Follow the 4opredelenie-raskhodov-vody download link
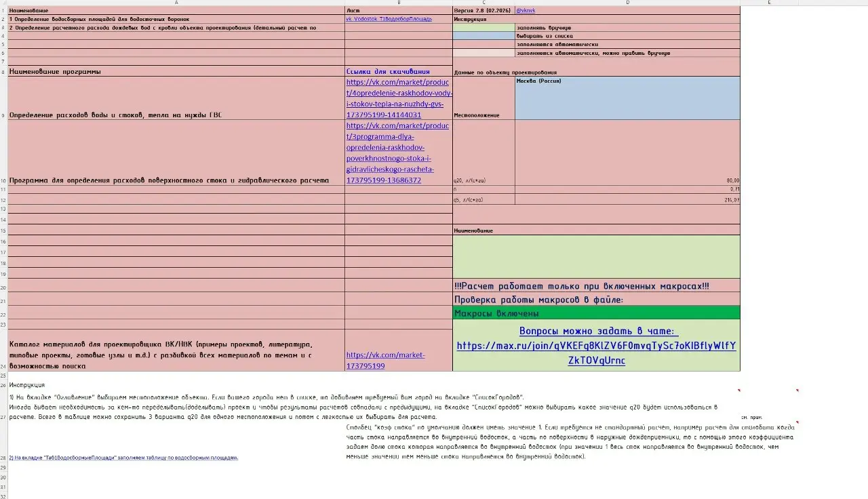The height and width of the screenshot is (499, 868). tap(397, 98)
